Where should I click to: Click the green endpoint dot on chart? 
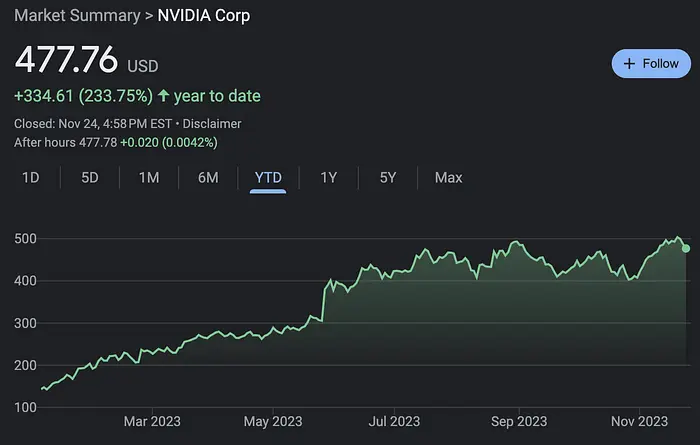coord(686,249)
